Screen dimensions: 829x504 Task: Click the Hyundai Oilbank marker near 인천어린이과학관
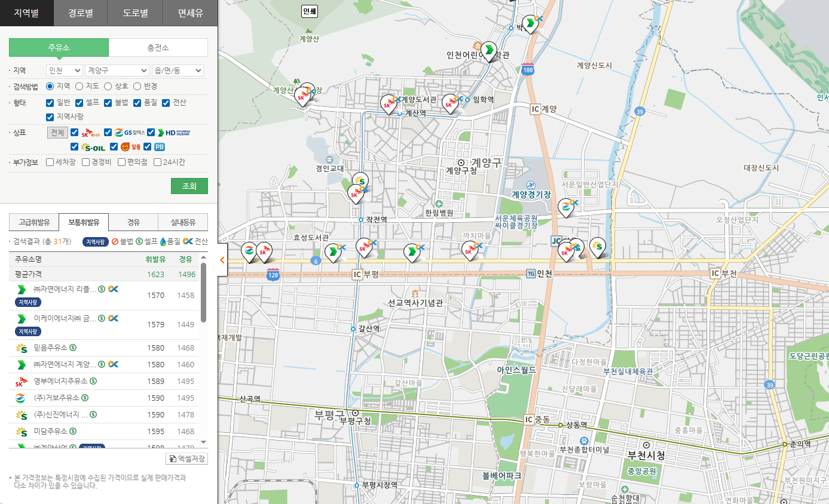(490, 50)
